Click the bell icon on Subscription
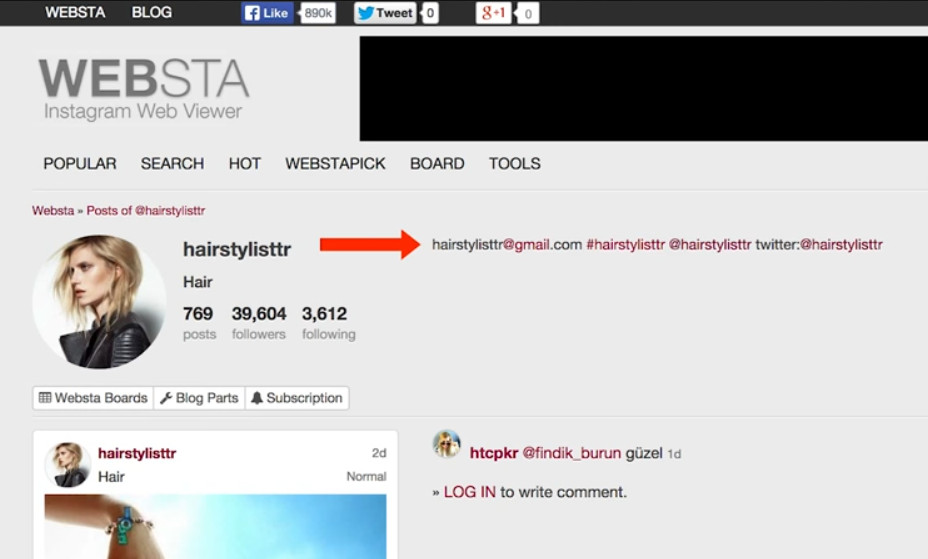The height and width of the screenshot is (559, 928). coord(257,398)
